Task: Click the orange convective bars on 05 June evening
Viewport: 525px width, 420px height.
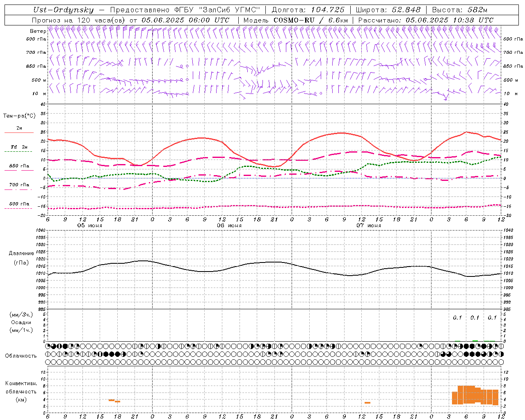Action: (x=114, y=401)
